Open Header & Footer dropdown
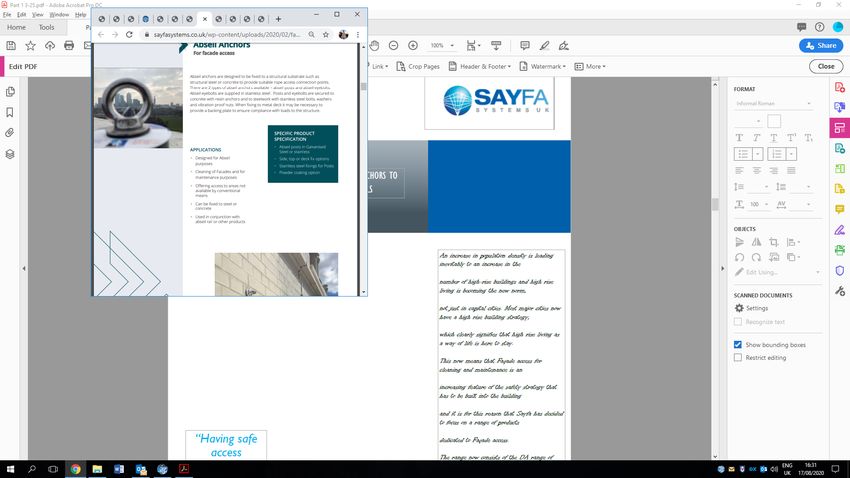 (480, 66)
